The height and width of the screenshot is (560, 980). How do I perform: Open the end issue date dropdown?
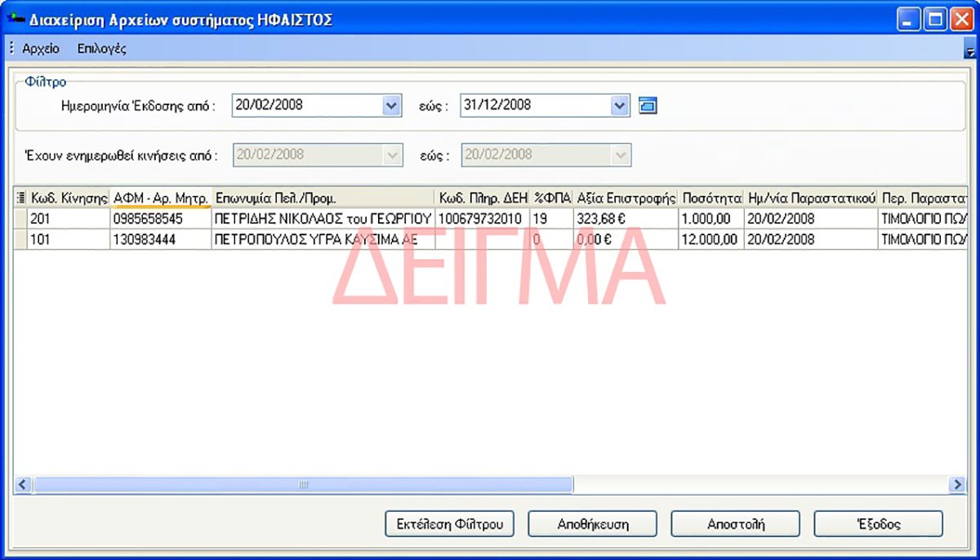(x=621, y=105)
